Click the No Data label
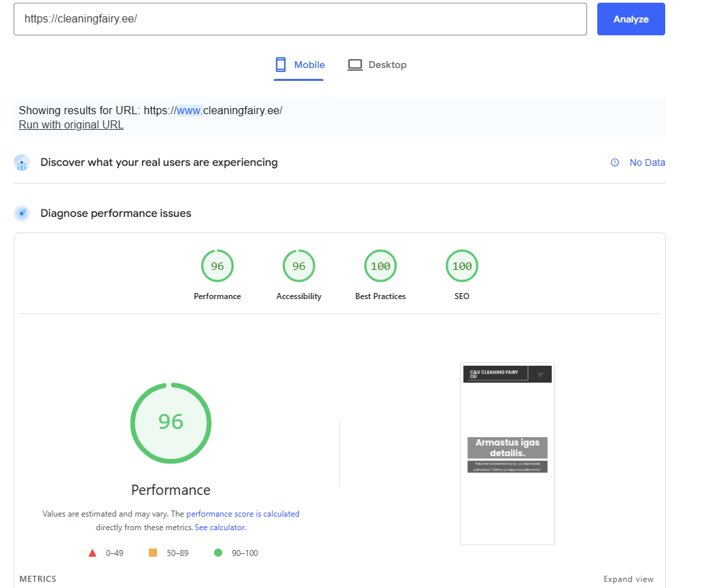Screen dimensions: 725x588 (x=647, y=163)
